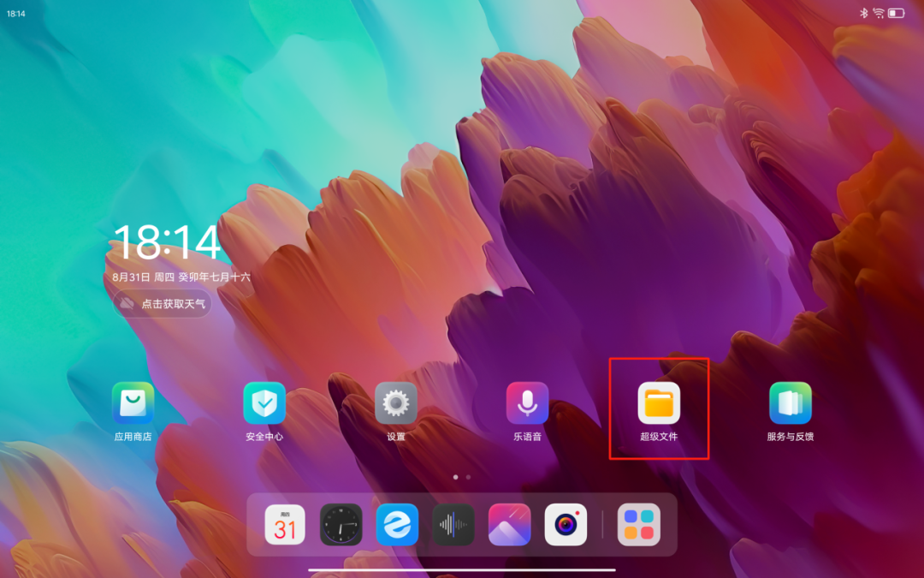The width and height of the screenshot is (924, 578).
Task: Launch the 乐语音 voice assistant app
Action: pos(527,403)
